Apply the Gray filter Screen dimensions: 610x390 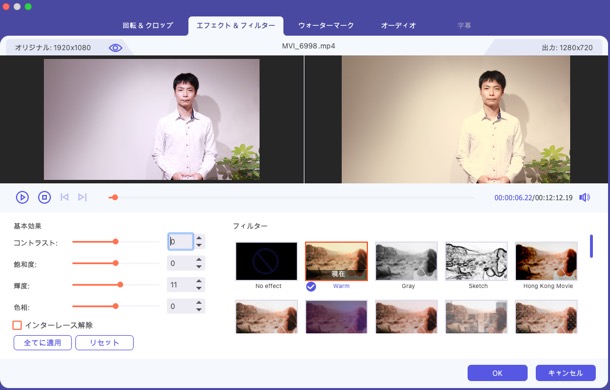click(x=407, y=261)
